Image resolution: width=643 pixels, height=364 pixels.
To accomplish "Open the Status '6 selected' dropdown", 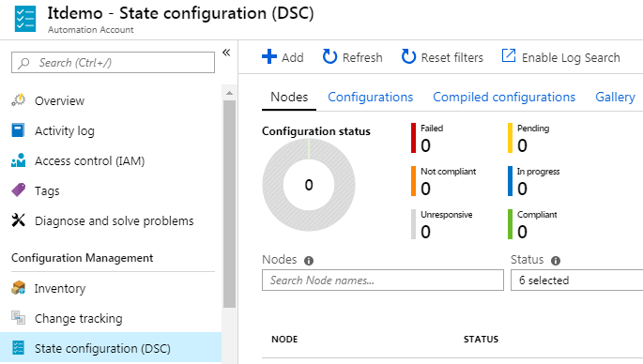I will click(576, 280).
